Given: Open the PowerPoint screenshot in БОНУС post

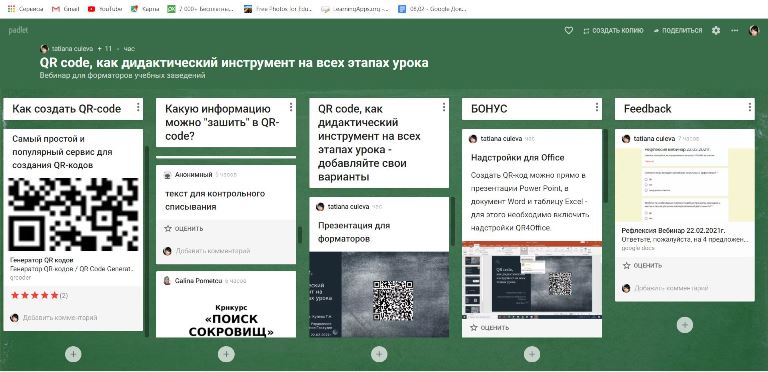Looking at the screenshot, I should click(532, 279).
